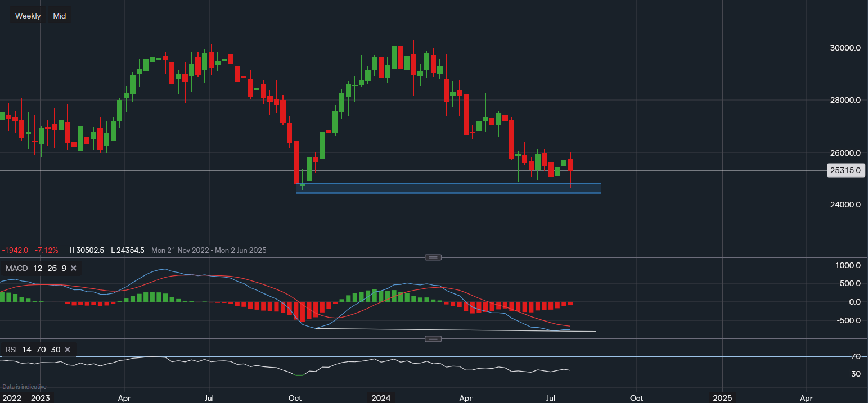Open RSI indicator settings label

(11, 350)
